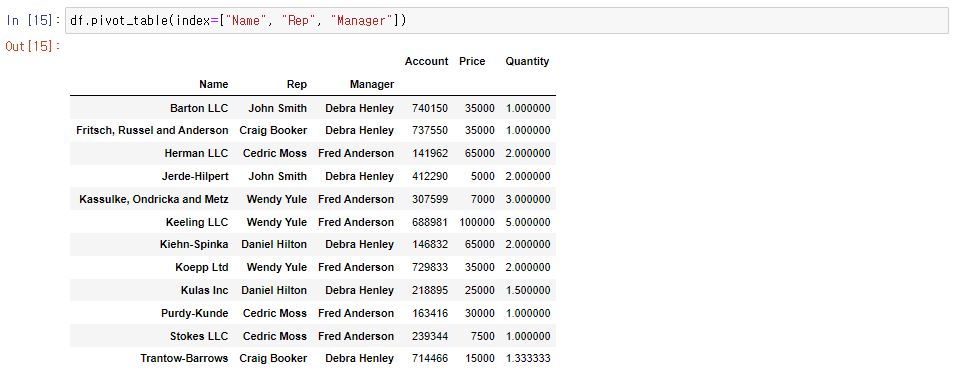Select the Koepp Ltd name cell
Viewport: 956px width, 375px height.
(x=202, y=268)
